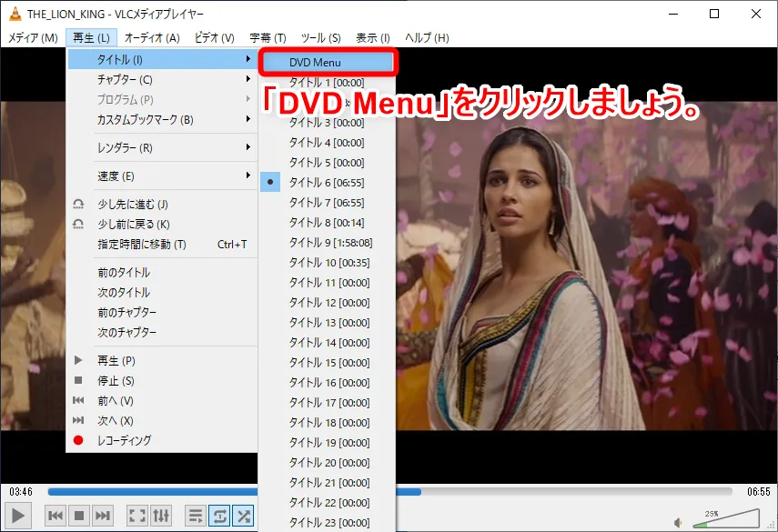The width and height of the screenshot is (778, 532).
Task: Toggle the random shuffle button
Action: pos(243,517)
